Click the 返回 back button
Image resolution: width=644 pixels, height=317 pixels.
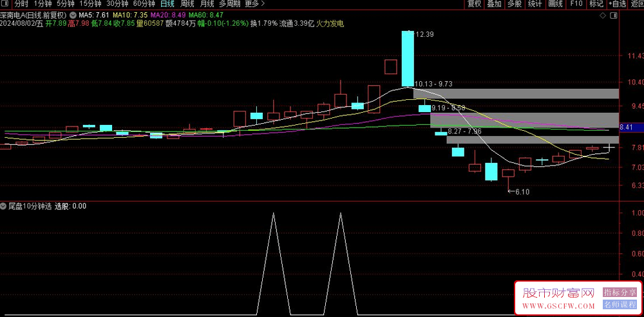tap(636, 4)
